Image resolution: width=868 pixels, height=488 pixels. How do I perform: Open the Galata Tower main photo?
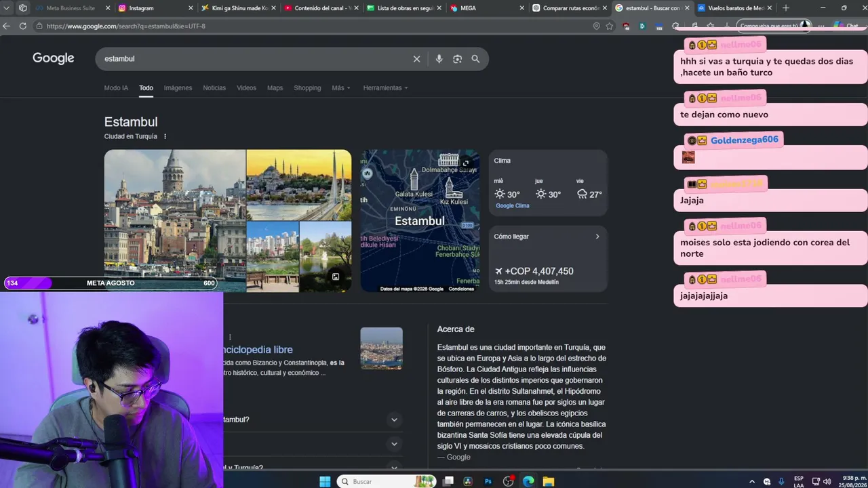175,221
